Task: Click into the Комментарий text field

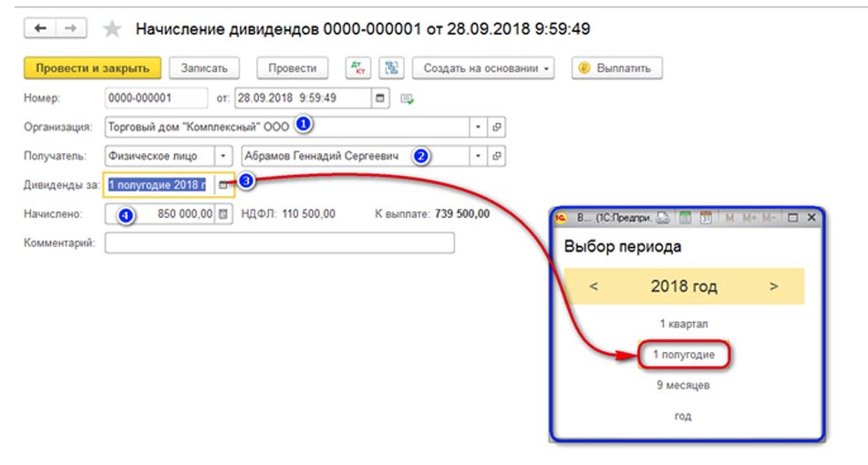Action: 278,243
